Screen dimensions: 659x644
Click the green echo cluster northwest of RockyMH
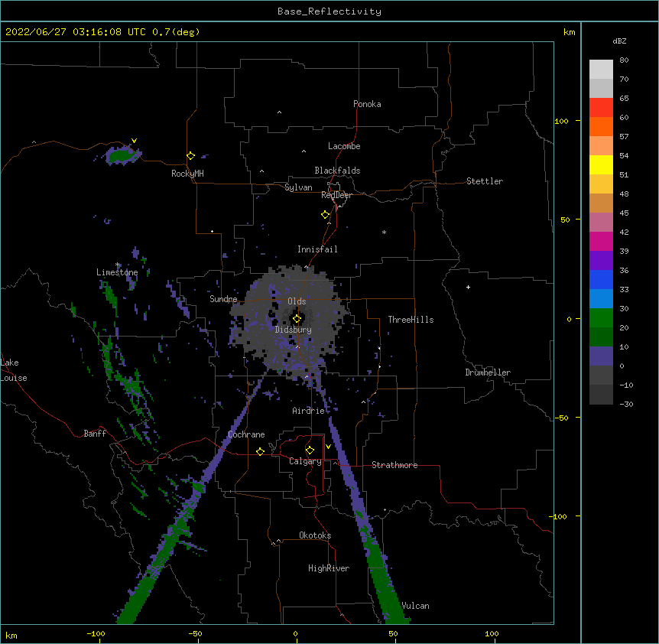pyautogui.click(x=122, y=154)
